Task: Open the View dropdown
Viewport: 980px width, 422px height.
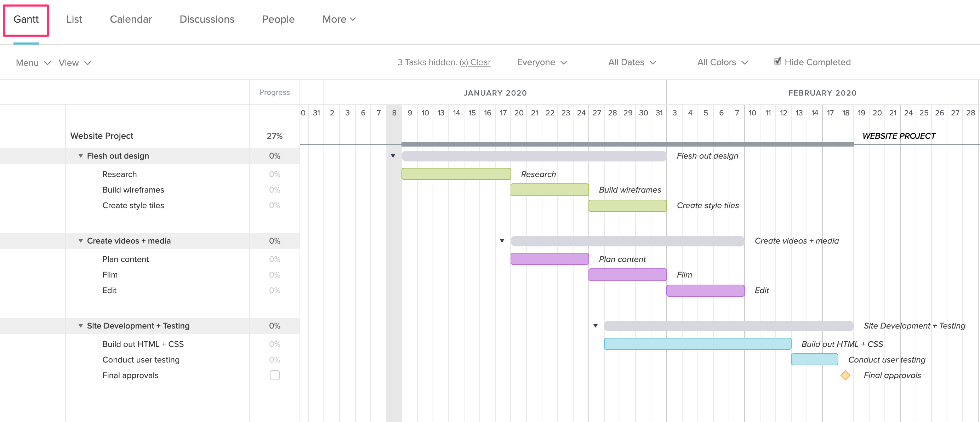Action: 75,63
